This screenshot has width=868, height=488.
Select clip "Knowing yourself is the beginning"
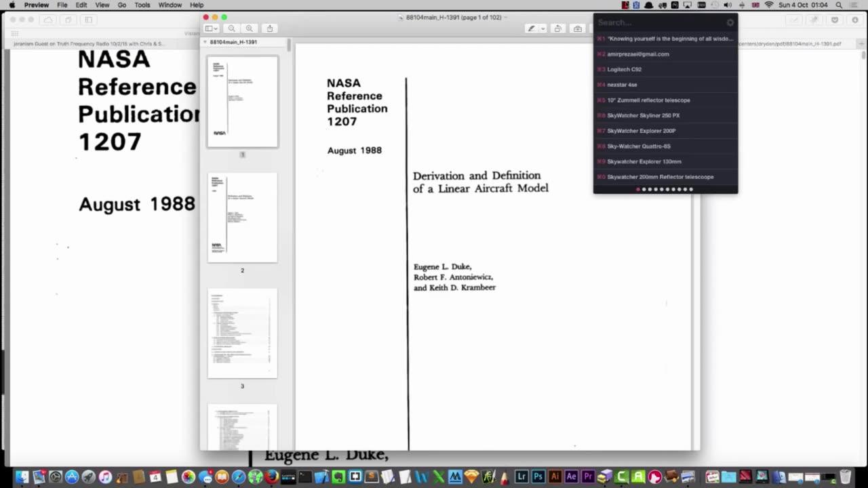(x=665, y=39)
